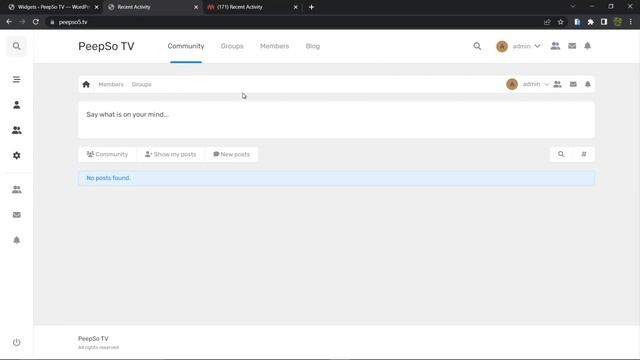Click the Say what is on your mind box
The image size is (640, 360).
(336, 120)
